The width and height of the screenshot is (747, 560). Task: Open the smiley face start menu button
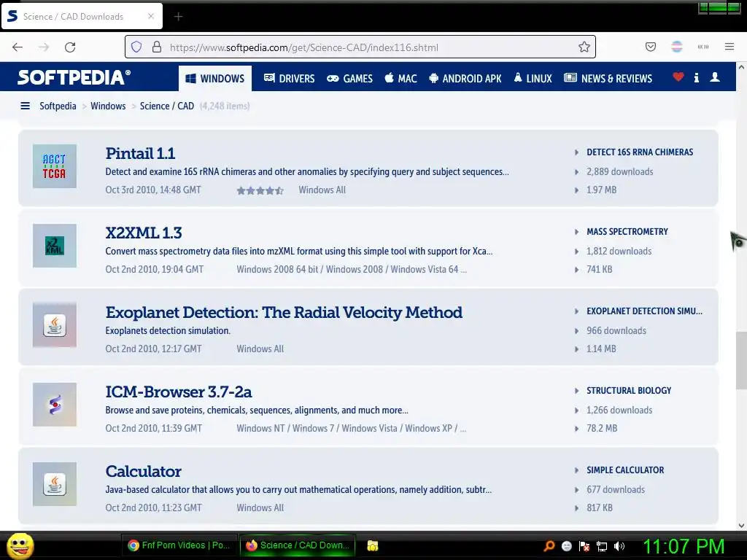coord(20,546)
